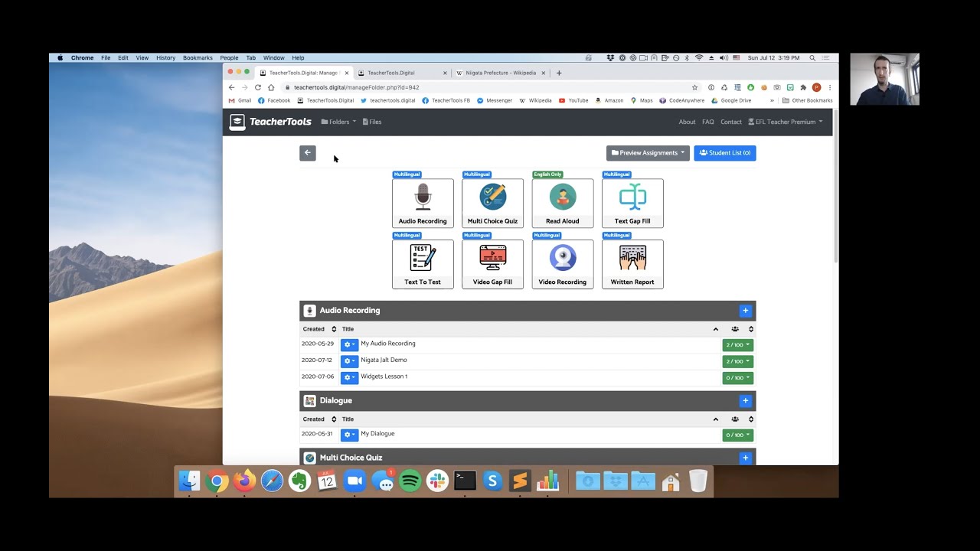Open the Read Aloud tile

(563, 203)
